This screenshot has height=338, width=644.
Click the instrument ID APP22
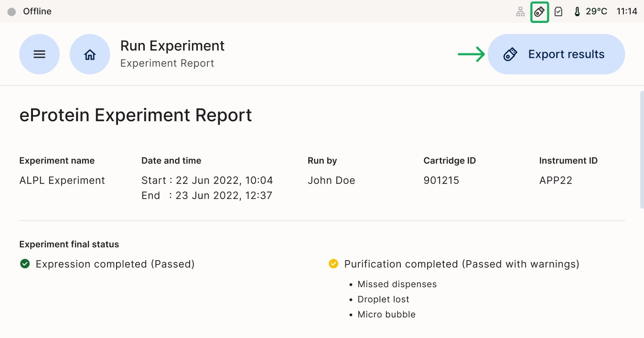556,180
